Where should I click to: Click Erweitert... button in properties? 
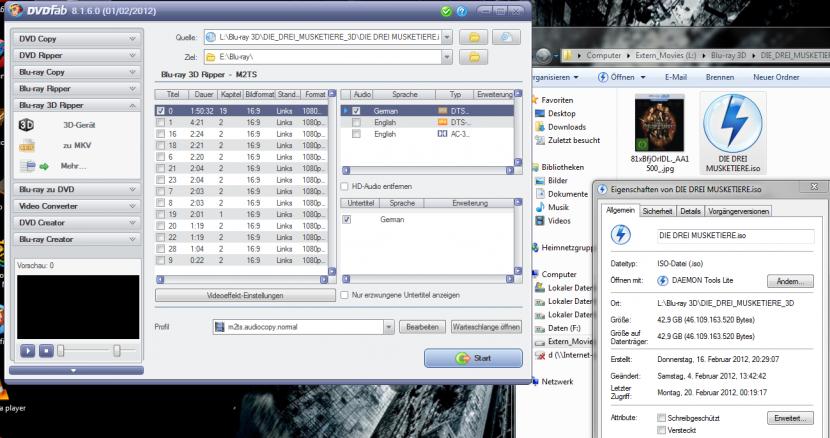[x=790, y=418]
